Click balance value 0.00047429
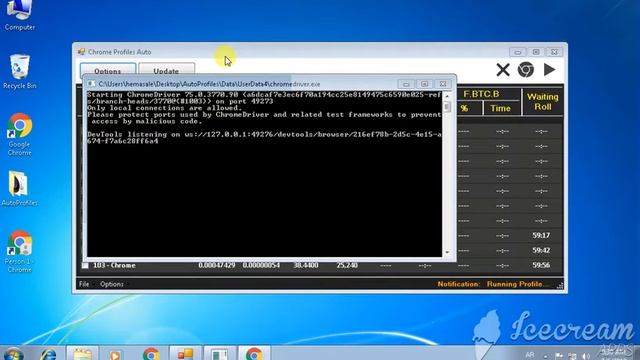The height and width of the screenshot is (360, 640). coord(217,265)
